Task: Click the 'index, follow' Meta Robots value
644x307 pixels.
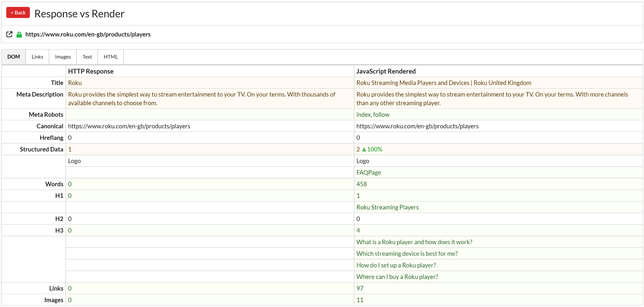Action: coord(373,114)
